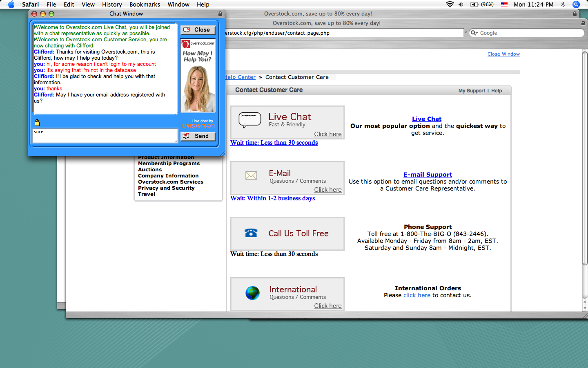Click the Close Window link
The image size is (588, 368).
point(503,54)
